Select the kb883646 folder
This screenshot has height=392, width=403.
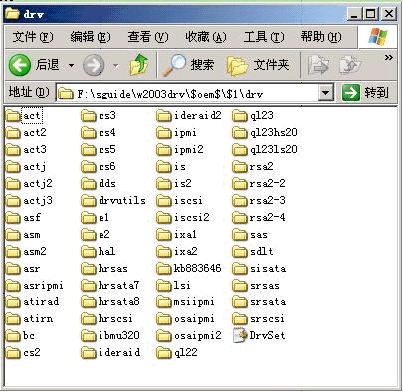pos(189,268)
